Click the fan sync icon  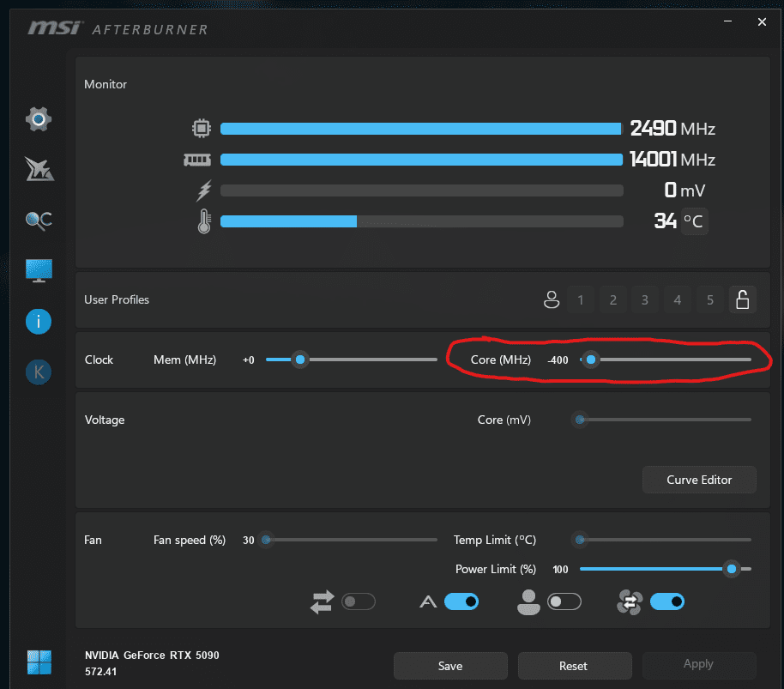click(x=630, y=602)
